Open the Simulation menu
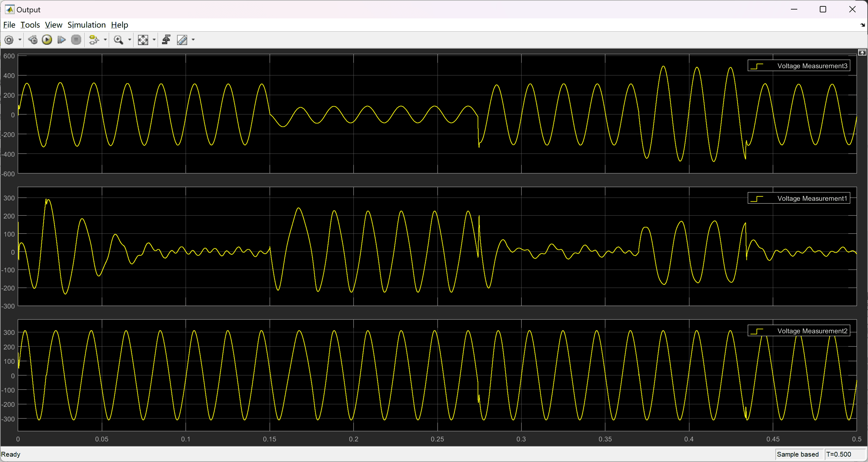Screen dimensions: 868x462 coord(87,25)
